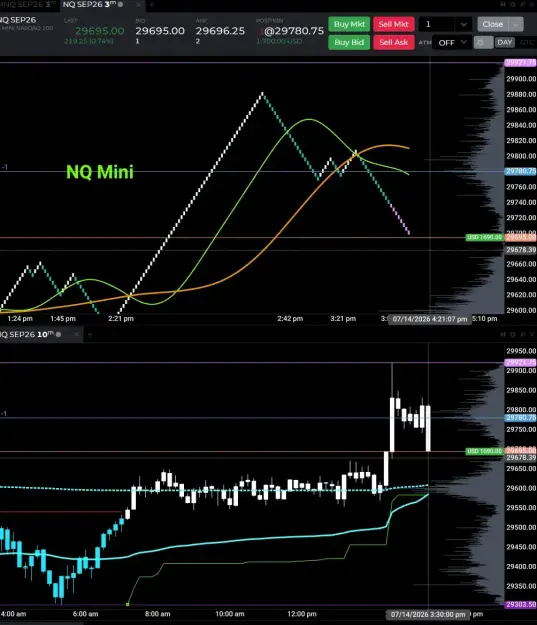This screenshot has width=537, height=625.
Task: Expand the Close button dropdown arrow
Action: [x=516, y=24]
